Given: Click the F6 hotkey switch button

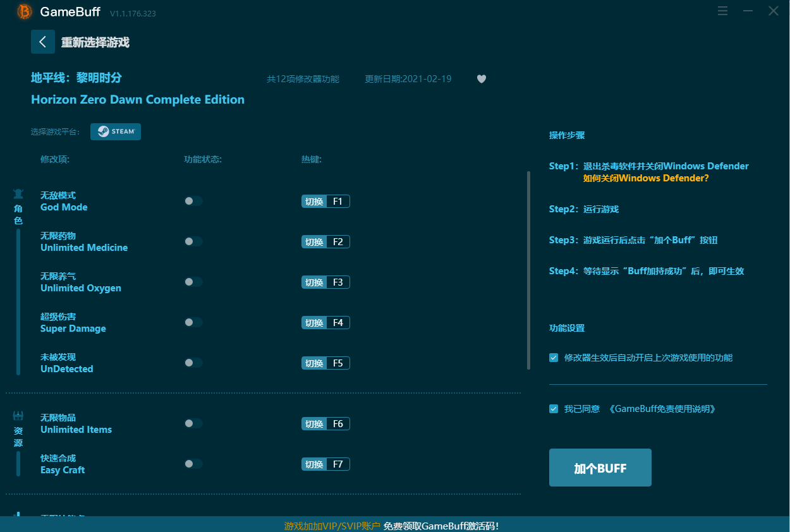Looking at the screenshot, I should coord(325,424).
